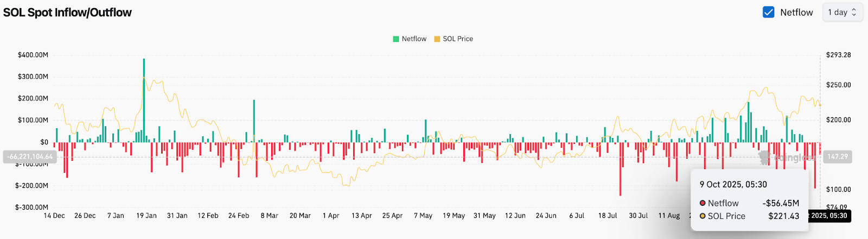Viewport: 868px width, 239px height.
Task: Click the 147.29 price marker label
Action: pyautogui.click(x=837, y=157)
